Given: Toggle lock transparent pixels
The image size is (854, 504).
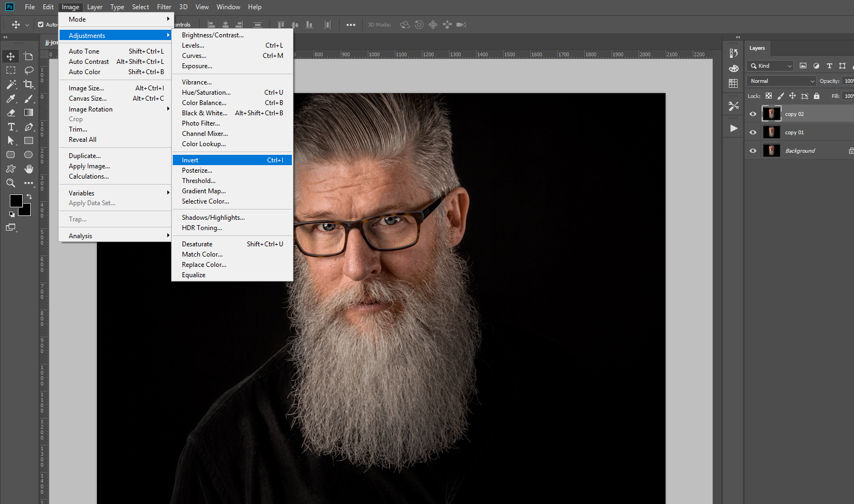Looking at the screenshot, I should coord(768,96).
